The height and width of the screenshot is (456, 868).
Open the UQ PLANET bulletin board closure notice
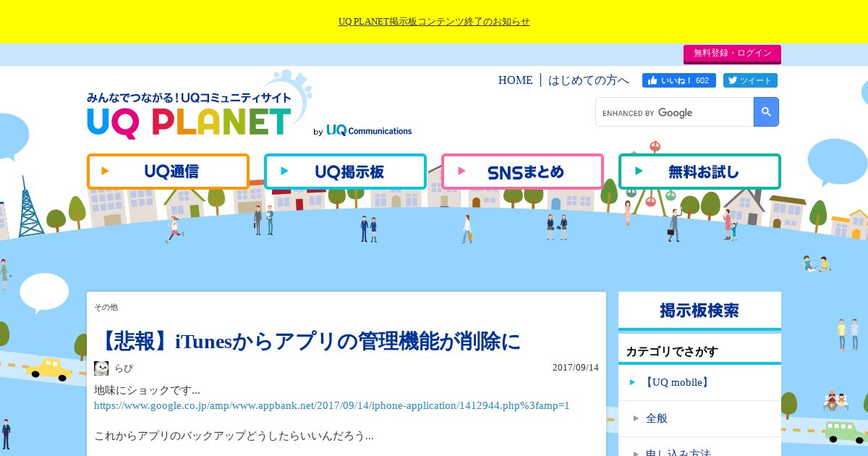click(434, 22)
